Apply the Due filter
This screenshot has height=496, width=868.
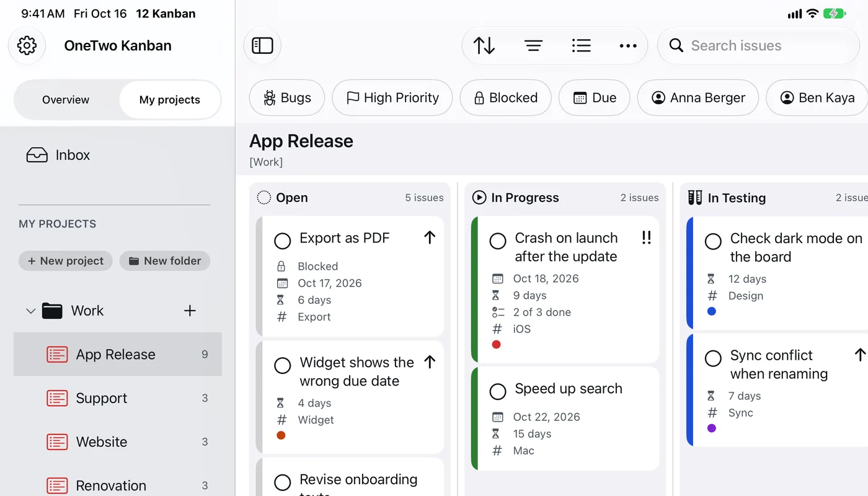coord(595,97)
